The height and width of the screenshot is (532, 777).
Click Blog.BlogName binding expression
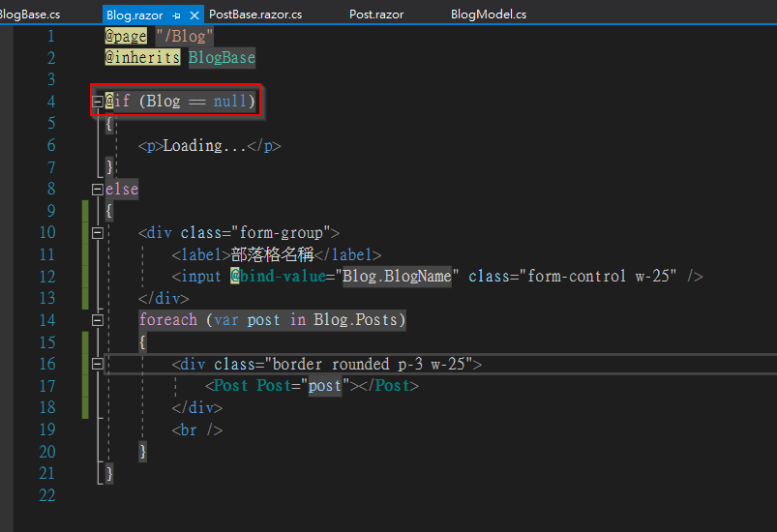(x=397, y=276)
